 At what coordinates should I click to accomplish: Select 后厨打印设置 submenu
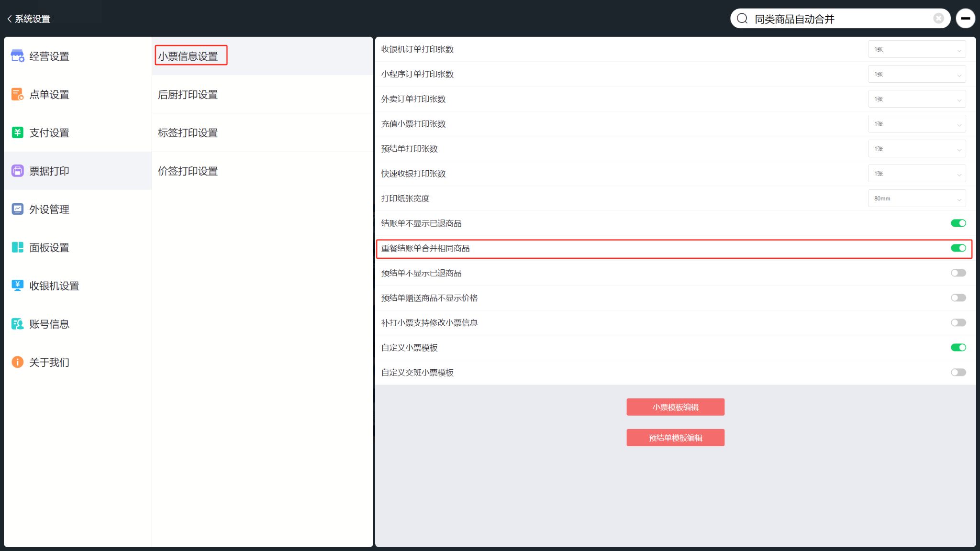[262, 94]
